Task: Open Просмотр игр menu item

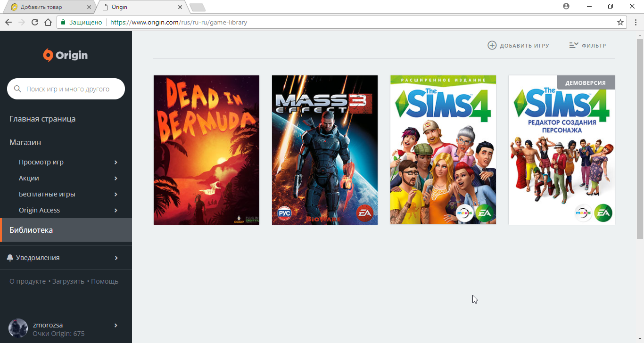Action: [x=41, y=162]
